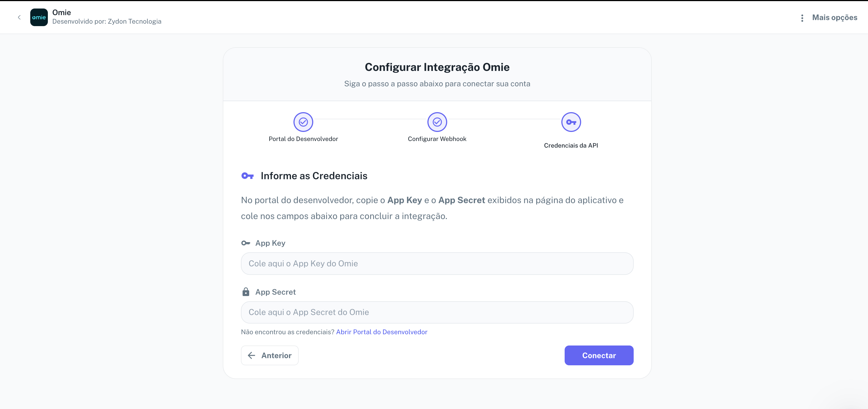The image size is (868, 409).
Task: Click the 'Siga o passo a passo' subtitle
Action: pos(437,84)
